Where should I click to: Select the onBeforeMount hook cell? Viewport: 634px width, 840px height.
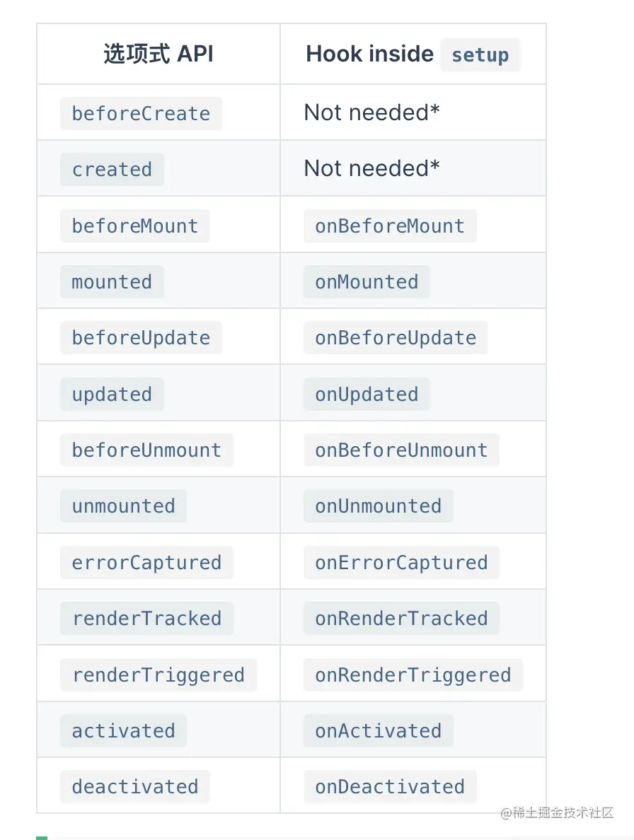click(x=390, y=226)
